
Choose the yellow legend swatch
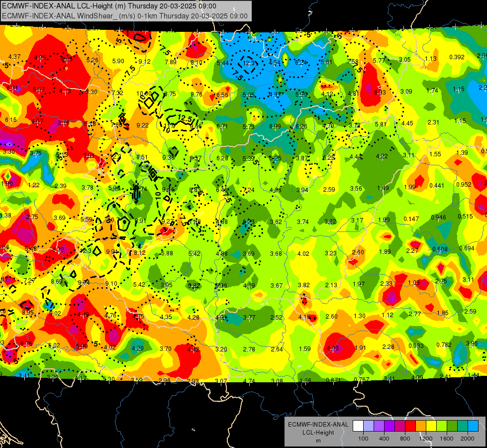tap(431, 426)
